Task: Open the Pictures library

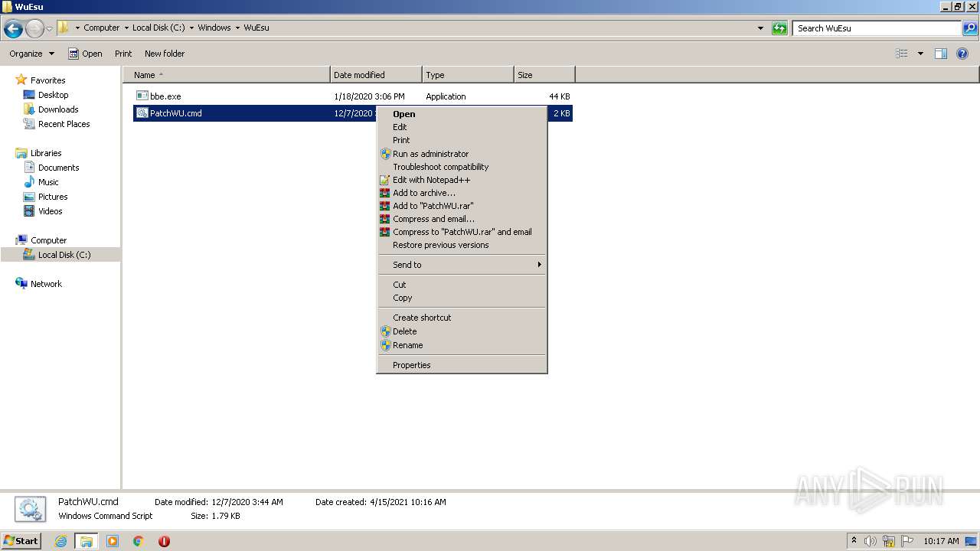Action: click(53, 197)
